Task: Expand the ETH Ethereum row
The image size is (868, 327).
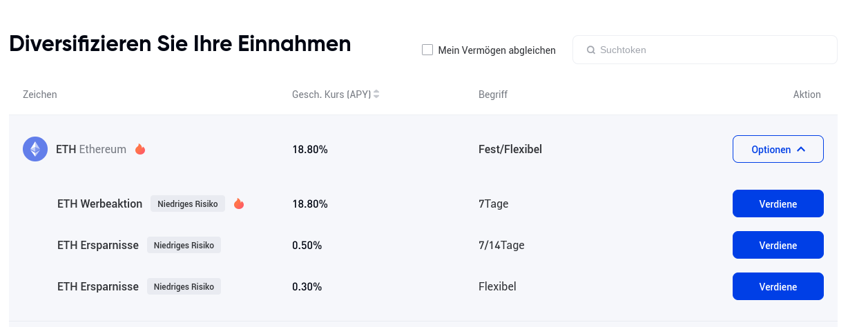Action: tap(423, 149)
